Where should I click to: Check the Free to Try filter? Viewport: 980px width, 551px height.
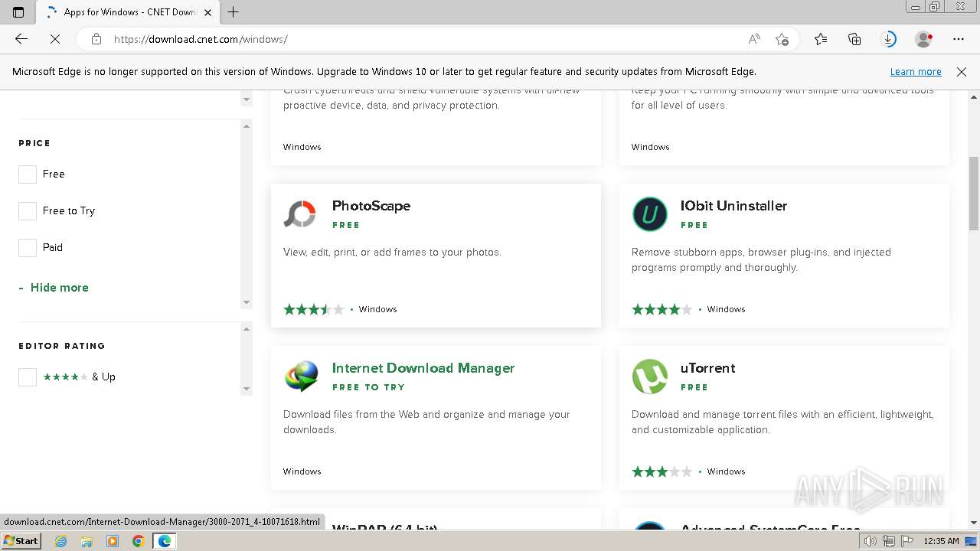coord(28,211)
